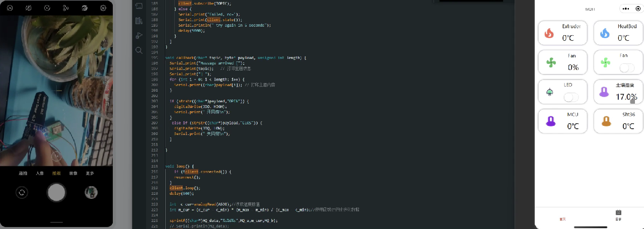Open Boards Manager icon in sidebar
644x229 pixels.
pos(139,6)
